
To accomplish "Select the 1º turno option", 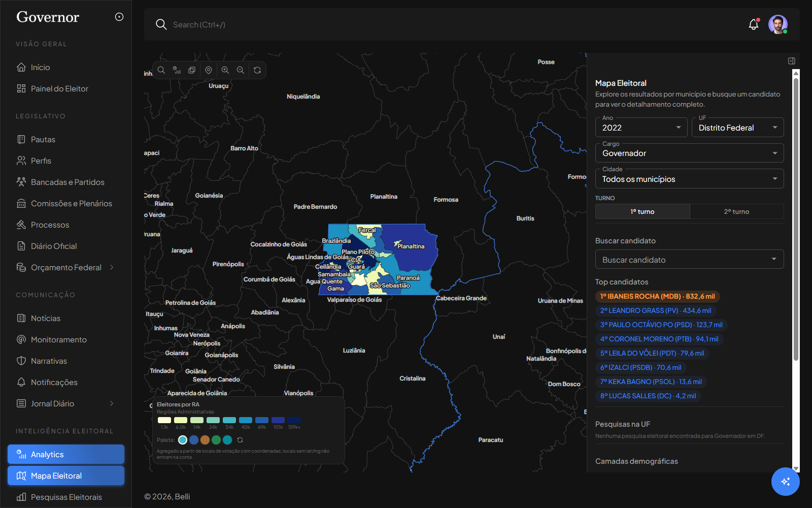I will tap(642, 211).
